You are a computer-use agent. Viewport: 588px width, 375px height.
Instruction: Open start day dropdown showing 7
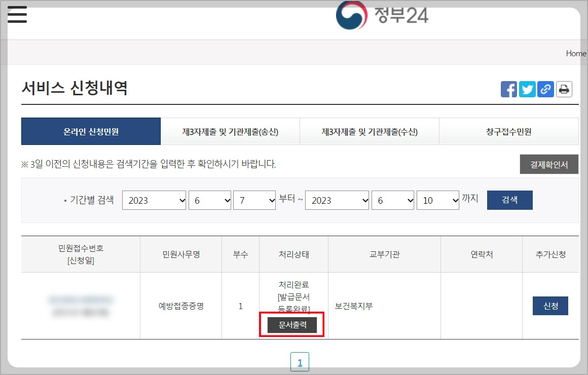coord(254,200)
